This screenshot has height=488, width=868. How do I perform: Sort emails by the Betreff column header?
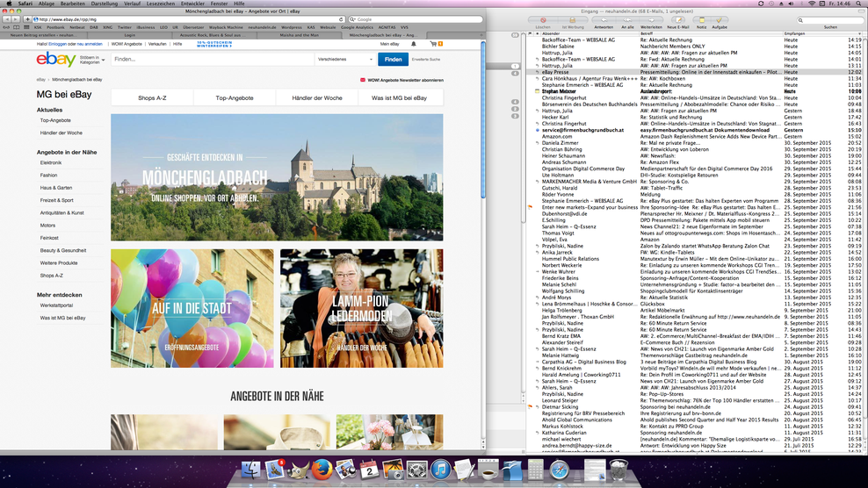coord(711,33)
